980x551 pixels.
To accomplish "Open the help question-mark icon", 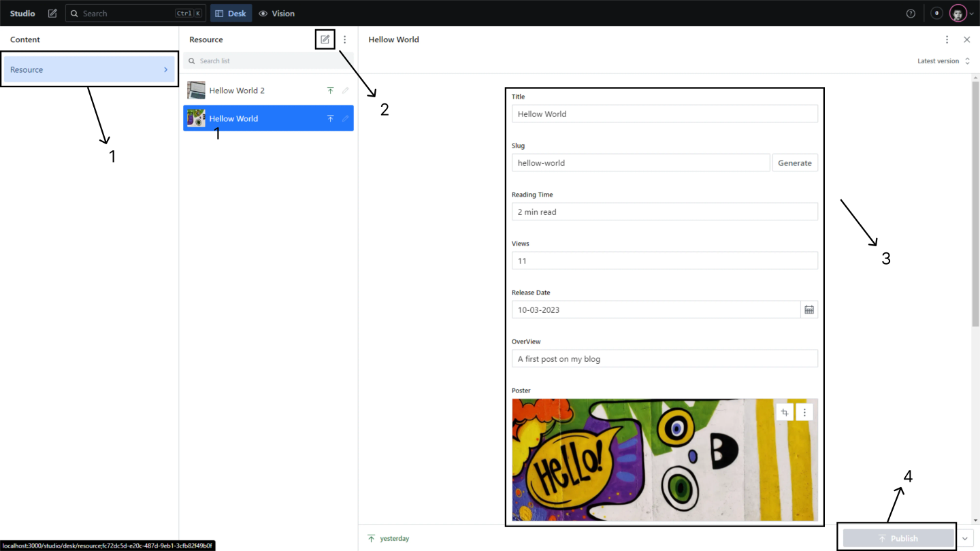I will tap(911, 14).
